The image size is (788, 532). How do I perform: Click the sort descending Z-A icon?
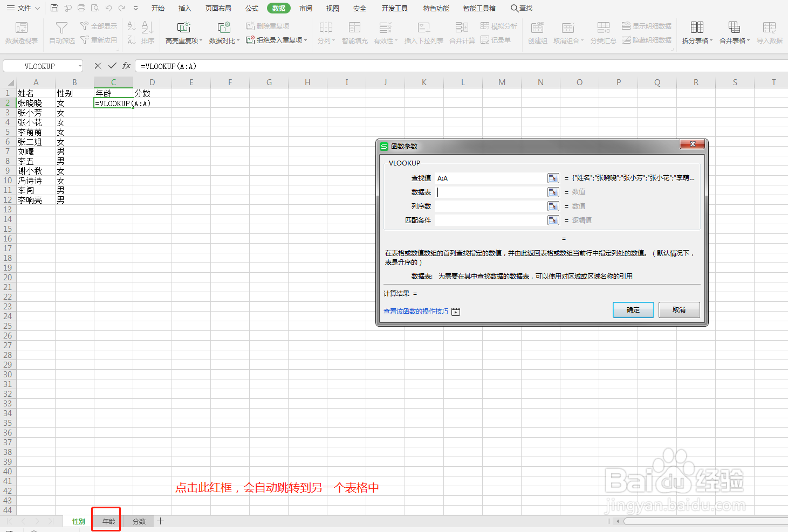click(x=131, y=40)
